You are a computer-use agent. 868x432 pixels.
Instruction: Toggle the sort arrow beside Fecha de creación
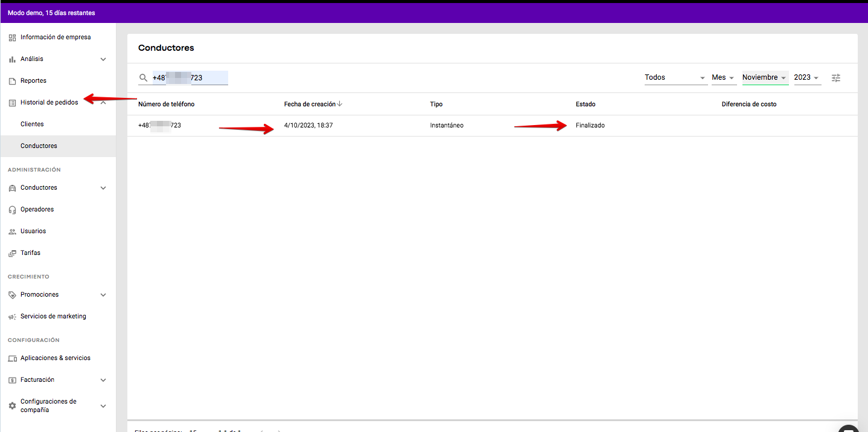pyautogui.click(x=340, y=104)
